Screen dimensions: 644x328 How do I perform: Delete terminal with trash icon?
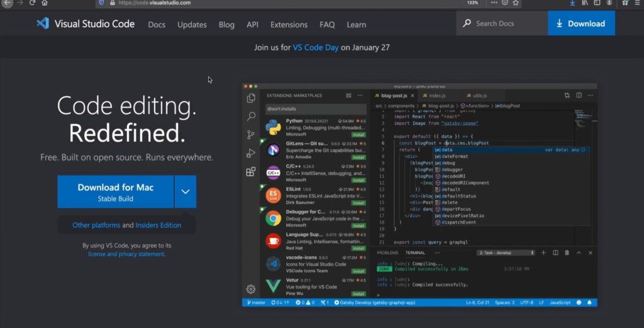tap(567, 253)
